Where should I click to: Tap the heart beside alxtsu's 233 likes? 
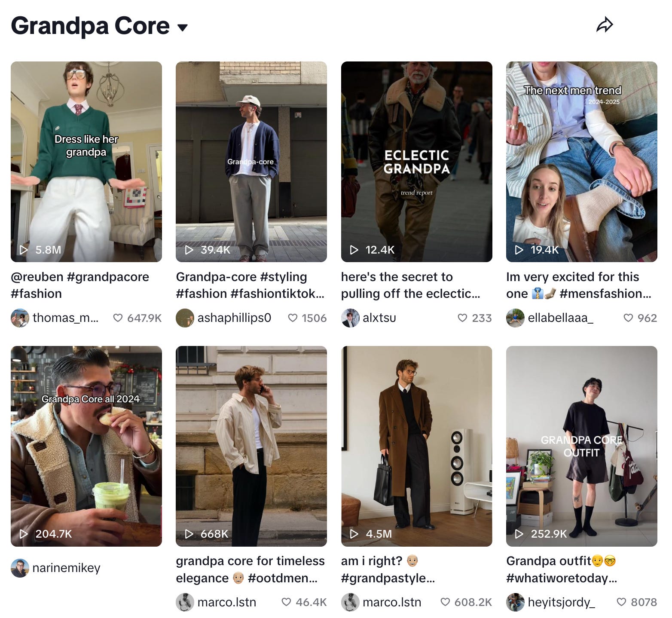point(462,318)
